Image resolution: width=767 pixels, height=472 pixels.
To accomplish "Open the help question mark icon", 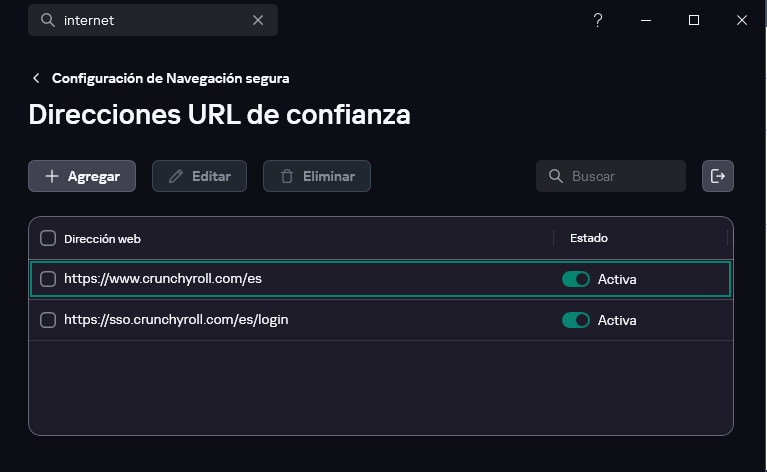I will coord(598,20).
